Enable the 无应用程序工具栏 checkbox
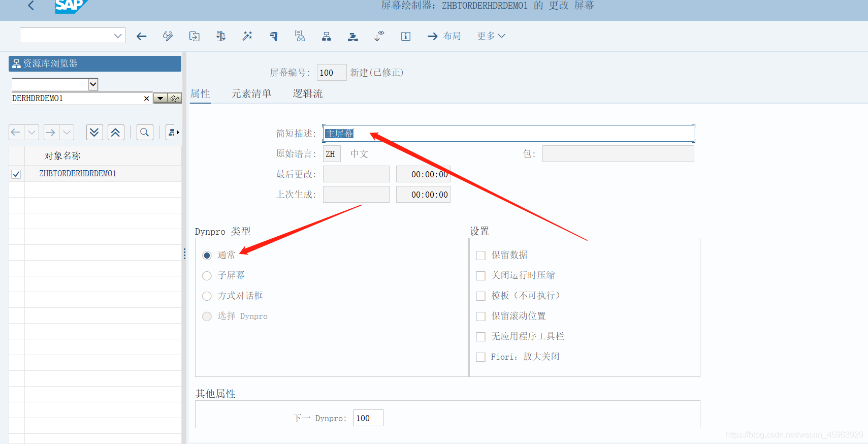This screenshot has width=868, height=444. [480, 337]
